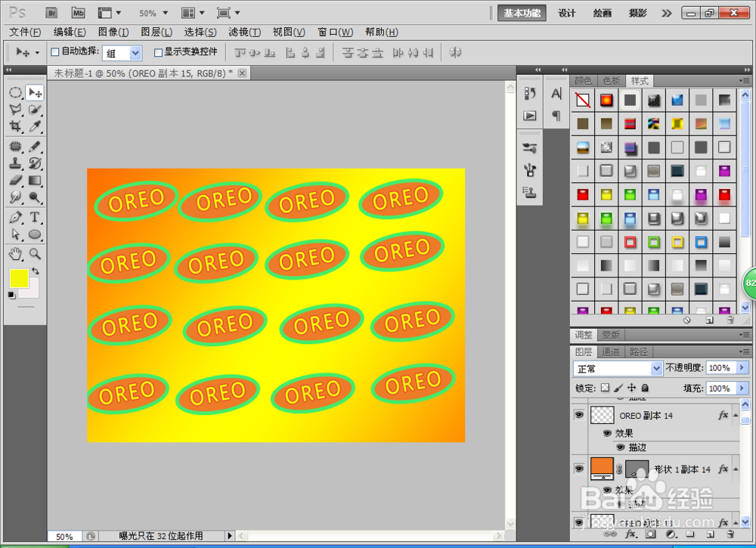Reset default foreground and background colors
This screenshot has width=756, height=548.
click(11, 296)
